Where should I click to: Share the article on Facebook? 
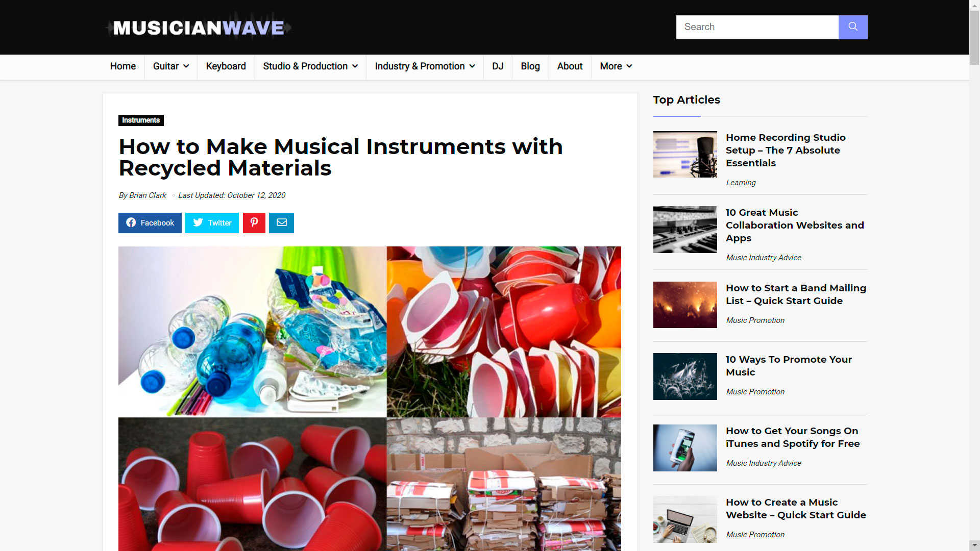coord(150,223)
